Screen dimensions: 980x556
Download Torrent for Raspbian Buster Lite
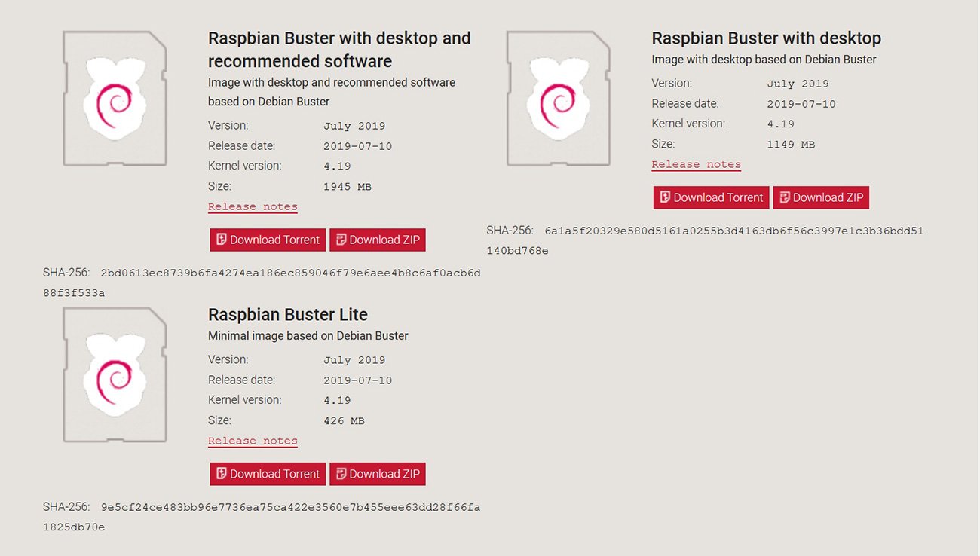[268, 474]
